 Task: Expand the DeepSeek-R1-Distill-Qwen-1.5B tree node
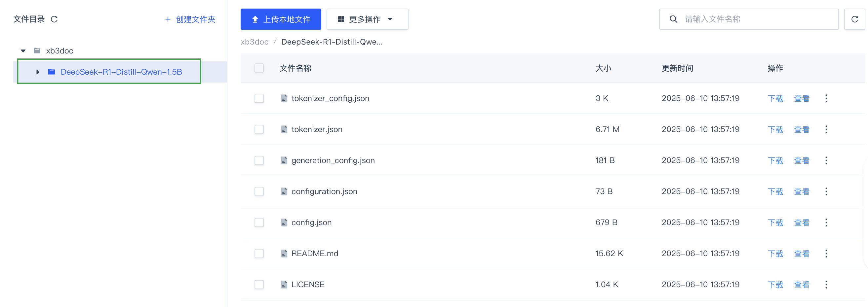tap(38, 72)
